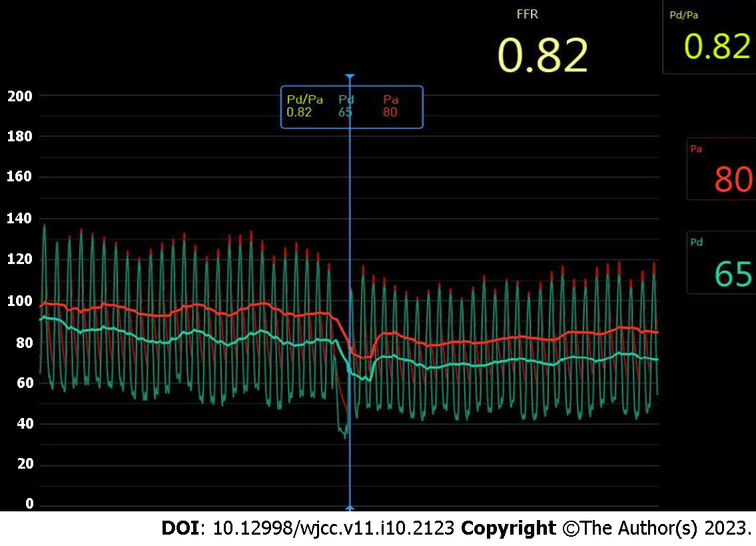Screen dimensions: 756x546
Task: Click the large FFR value 0.82
Action: [x=542, y=56]
